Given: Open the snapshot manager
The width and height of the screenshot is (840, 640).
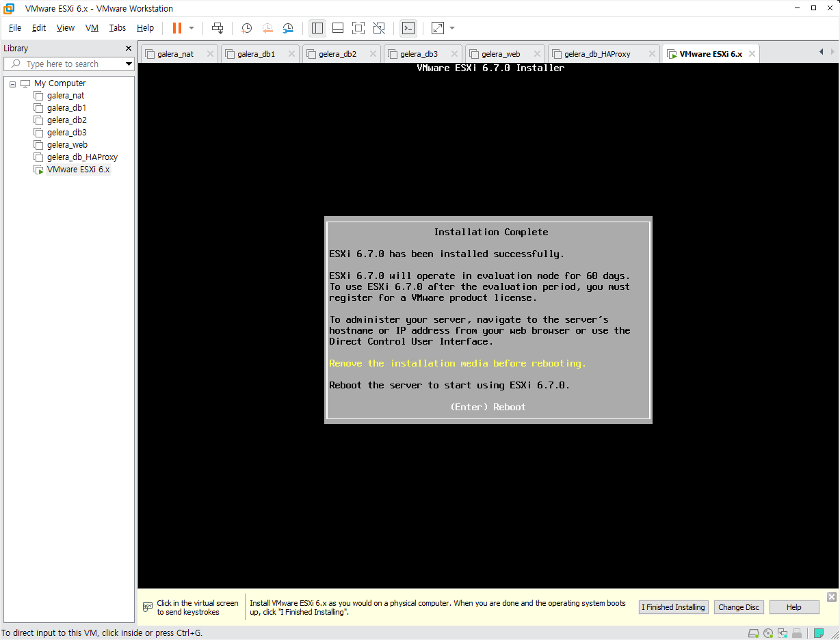Looking at the screenshot, I should click(288, 28).
